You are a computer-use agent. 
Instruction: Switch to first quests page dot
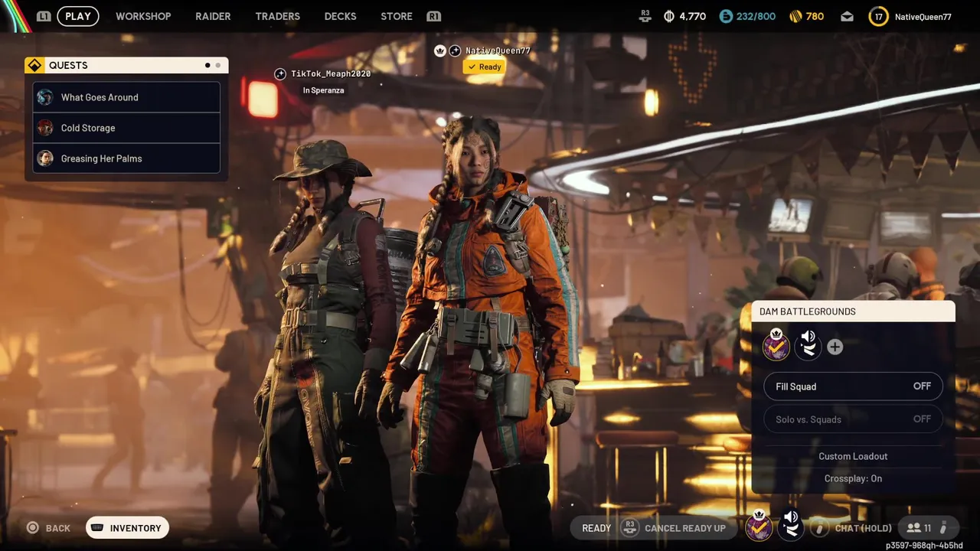(x=207, y=65)
